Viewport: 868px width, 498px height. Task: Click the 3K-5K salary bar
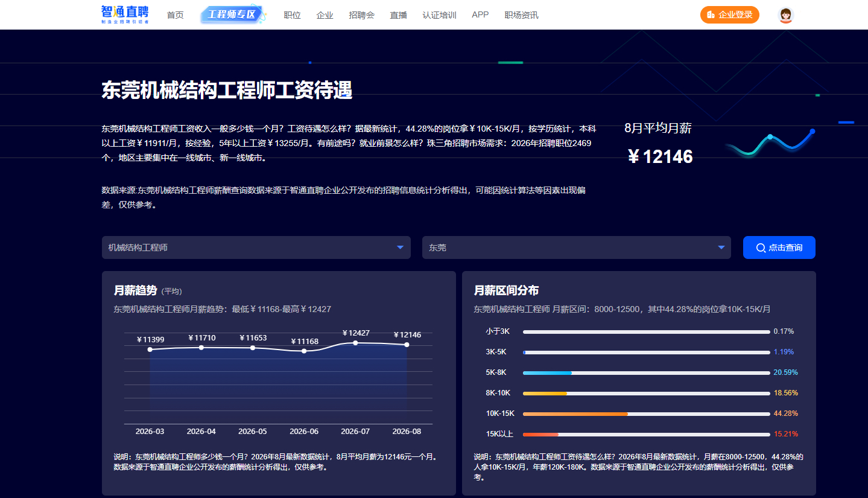[x=647, y=352]
